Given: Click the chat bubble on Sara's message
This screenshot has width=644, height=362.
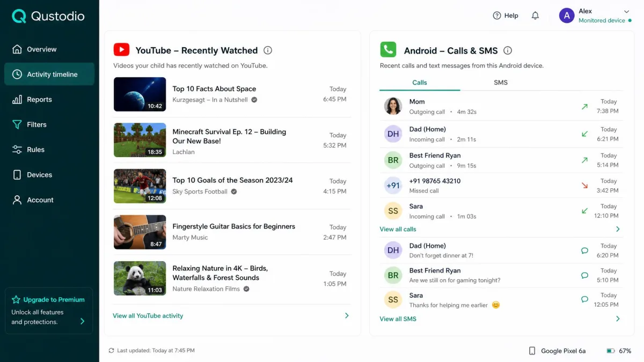Looking at the screenshot, I should [x=584, y=300].
